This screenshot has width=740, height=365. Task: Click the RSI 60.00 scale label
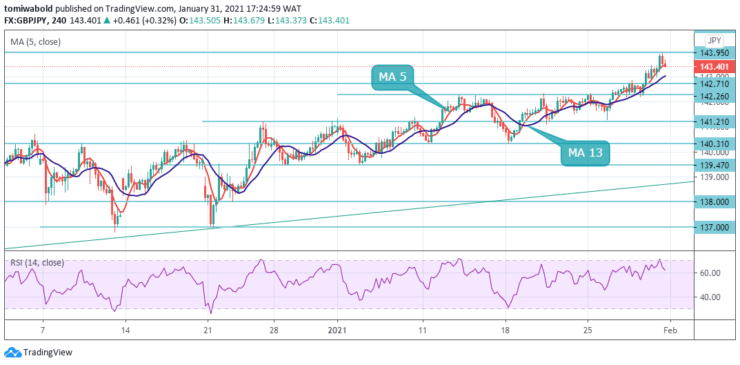point(709,272)
